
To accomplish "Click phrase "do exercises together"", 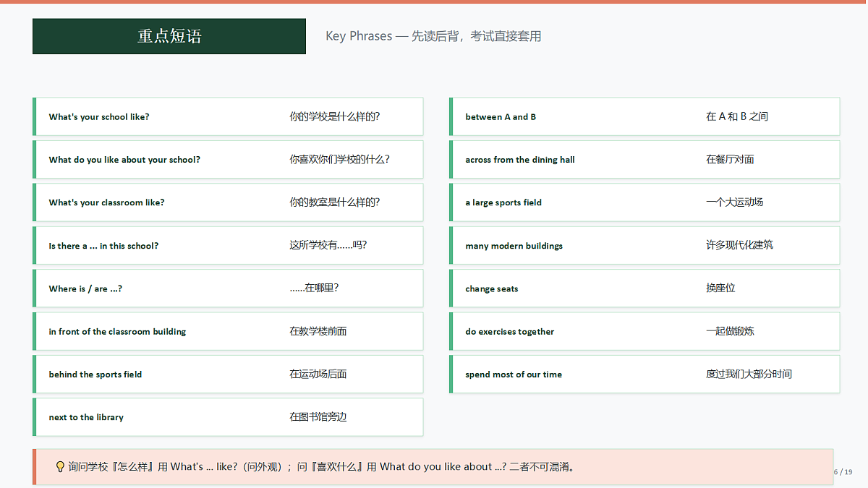I will click(x=510, y=332).
